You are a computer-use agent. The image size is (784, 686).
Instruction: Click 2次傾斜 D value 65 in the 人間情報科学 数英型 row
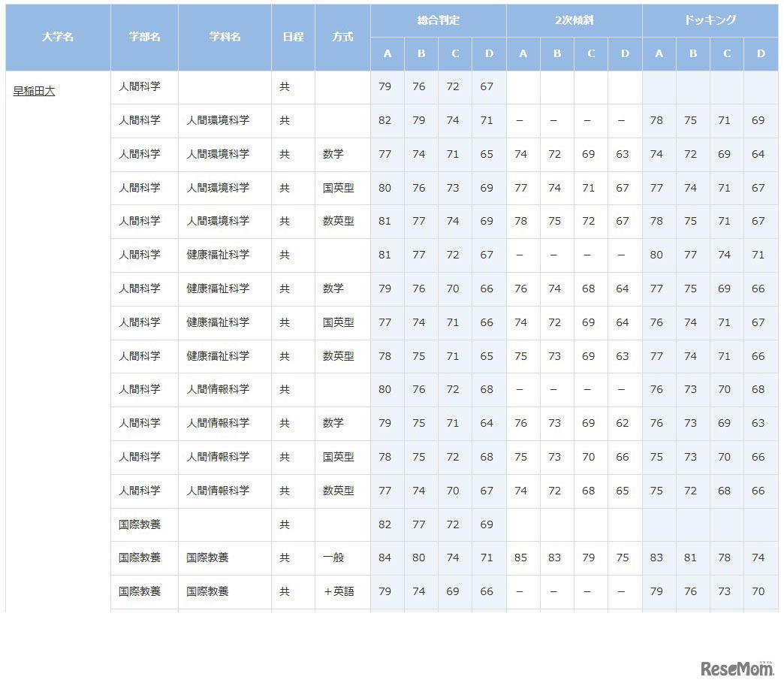[x=623, y=491]
